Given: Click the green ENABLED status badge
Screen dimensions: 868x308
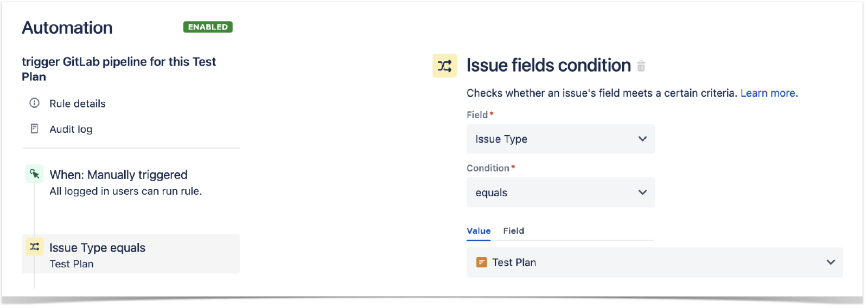Looking at the screenshot, I should pyautogui.click(x=208, y=27).
